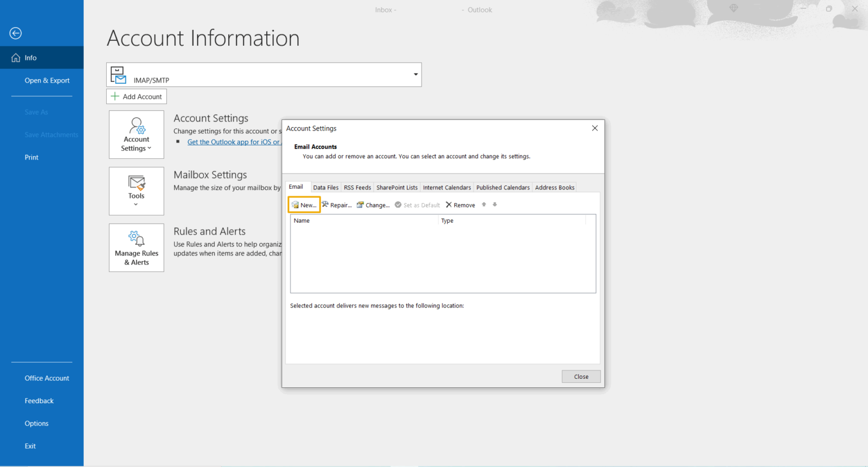Image resolution: width=868 pixels, height=467 pixels.
Task: Click the Account Settings icon
Action: 136,126
